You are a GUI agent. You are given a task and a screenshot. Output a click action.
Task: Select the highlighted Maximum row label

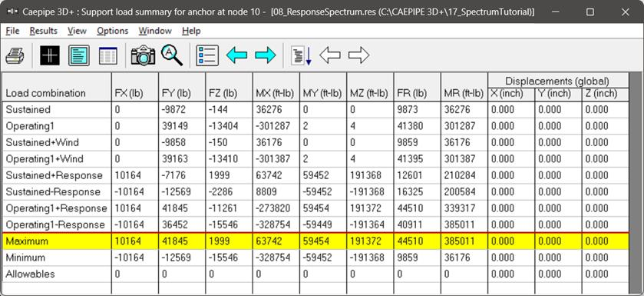click(27, 241)
